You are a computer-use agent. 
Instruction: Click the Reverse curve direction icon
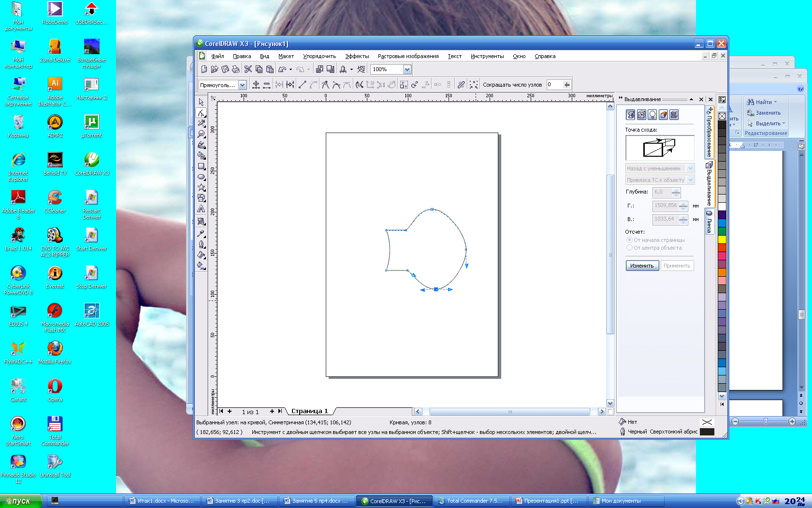point(359,85)
